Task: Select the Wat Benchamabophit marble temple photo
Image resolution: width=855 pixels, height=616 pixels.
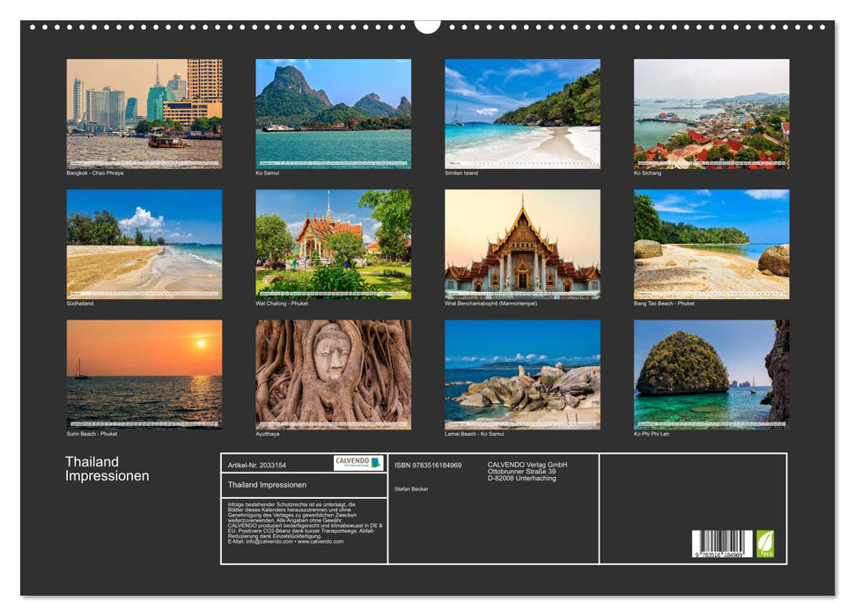Action: click(523, 245)
